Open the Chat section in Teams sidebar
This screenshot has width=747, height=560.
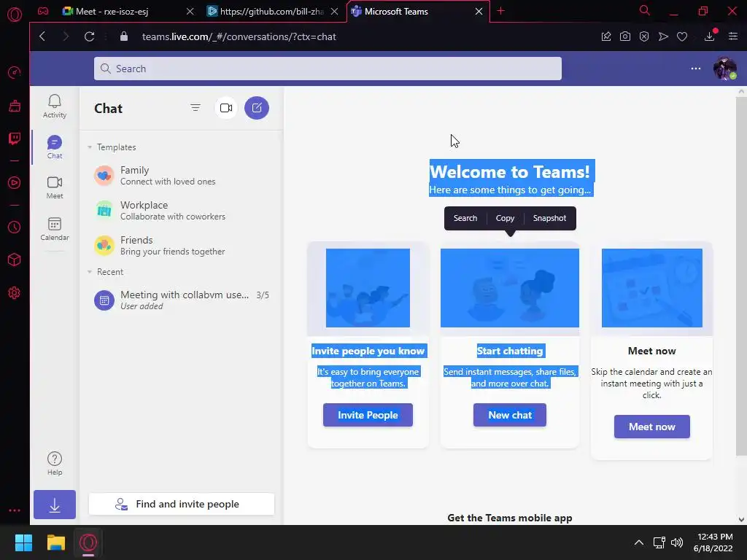[x=54, y=147]
